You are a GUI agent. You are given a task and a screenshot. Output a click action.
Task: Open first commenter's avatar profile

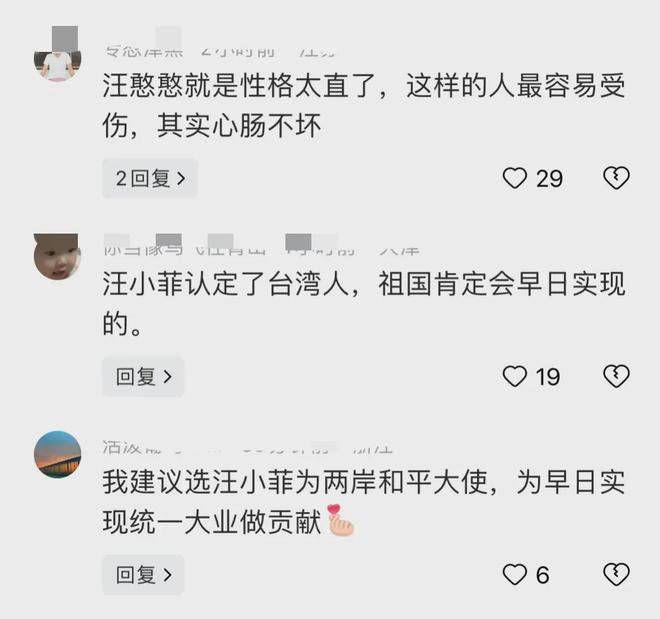[x=58, y=57]
